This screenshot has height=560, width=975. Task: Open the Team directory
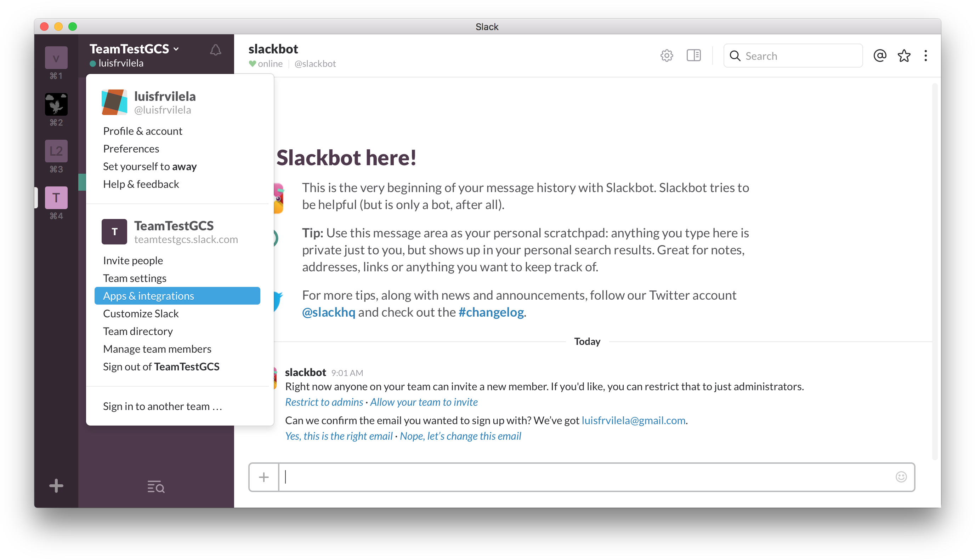click(138, 331)
